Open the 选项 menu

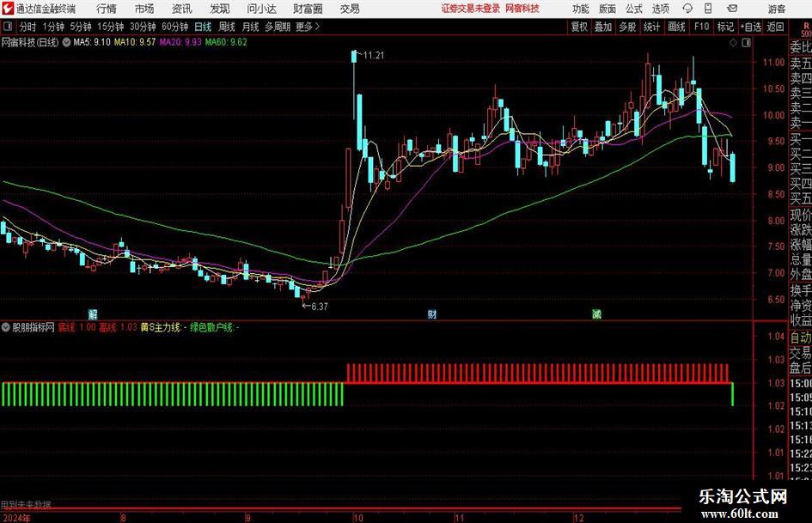pos(660,9)
